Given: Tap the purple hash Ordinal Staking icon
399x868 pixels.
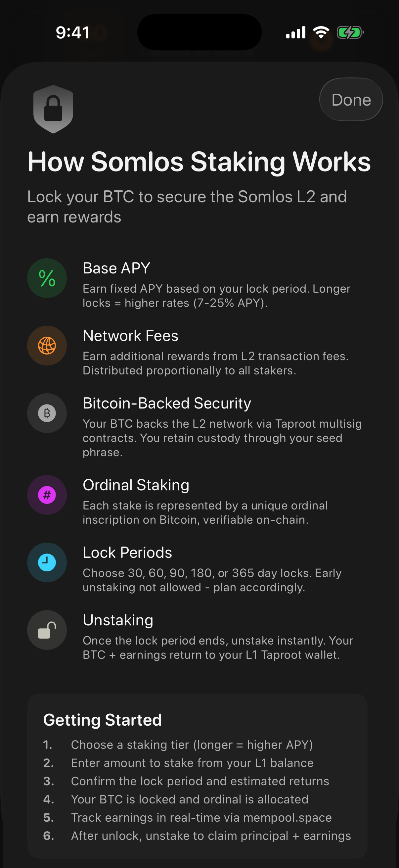Looking at the screenshot, I should [x=47, y=495].
